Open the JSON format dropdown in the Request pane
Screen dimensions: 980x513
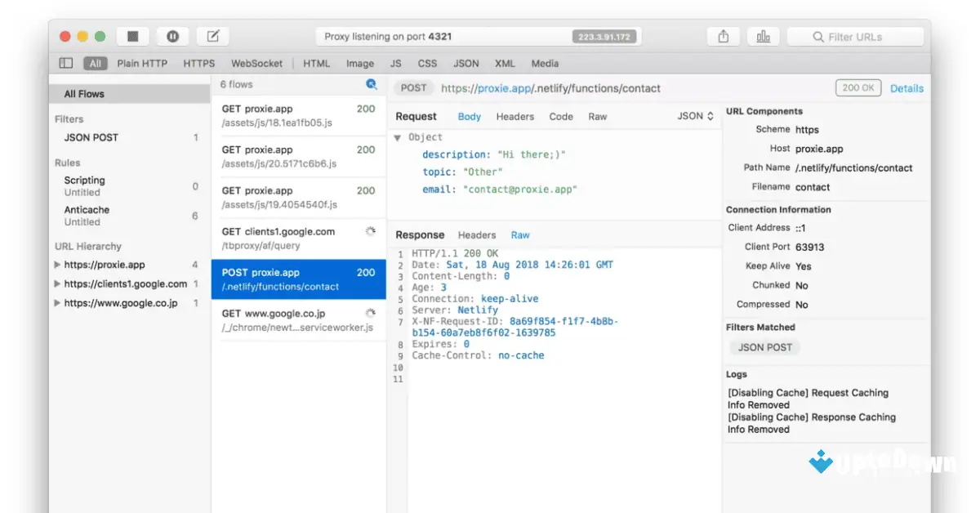(694, 116)
